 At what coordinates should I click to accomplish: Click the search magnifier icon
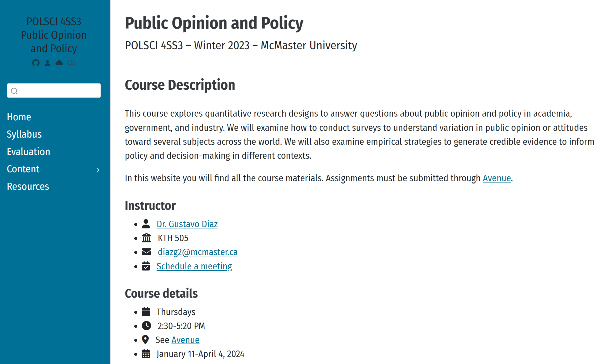pos(14,91)
